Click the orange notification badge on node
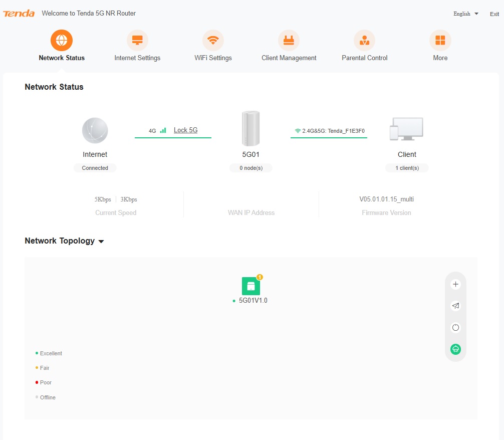504x440 pixels. pos(260,277)
